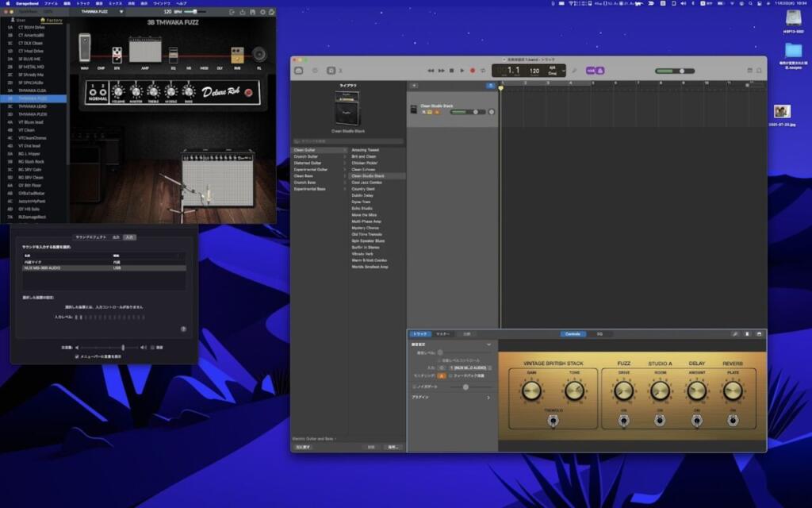Expand the Plugins section arrow
The image size is (812, 508).
click(x=488, y=398)
